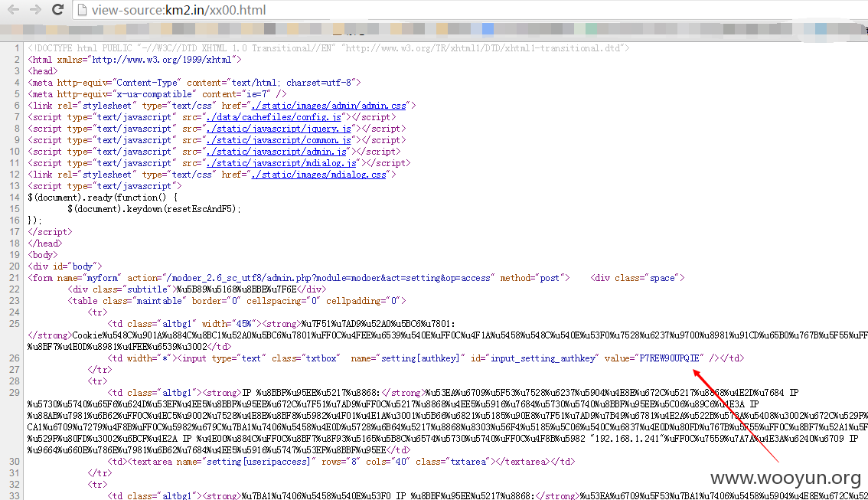The height and width of the screenshot is (500, 868).
Task: Click the browser back arrow
Action: [13, 9]
